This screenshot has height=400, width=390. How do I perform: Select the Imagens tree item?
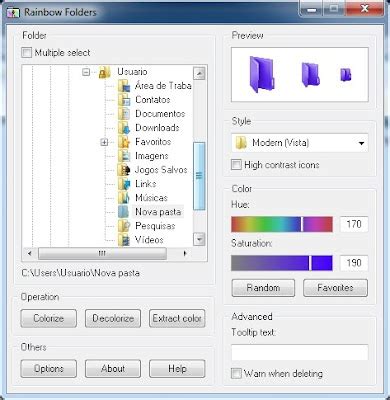coord(152,156)
